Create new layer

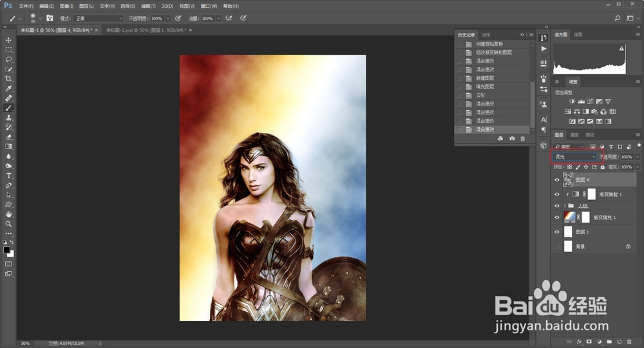[x=620, y=342]
